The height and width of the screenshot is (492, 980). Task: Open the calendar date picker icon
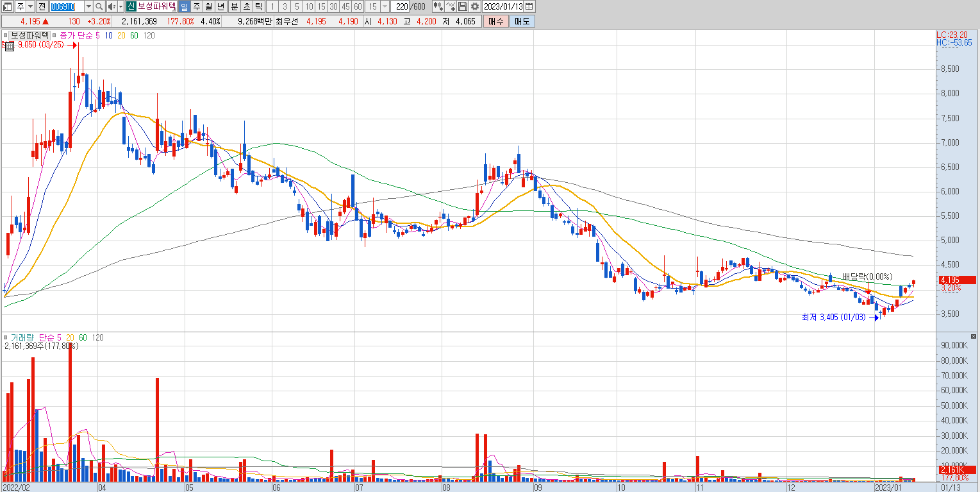(529, 6)
